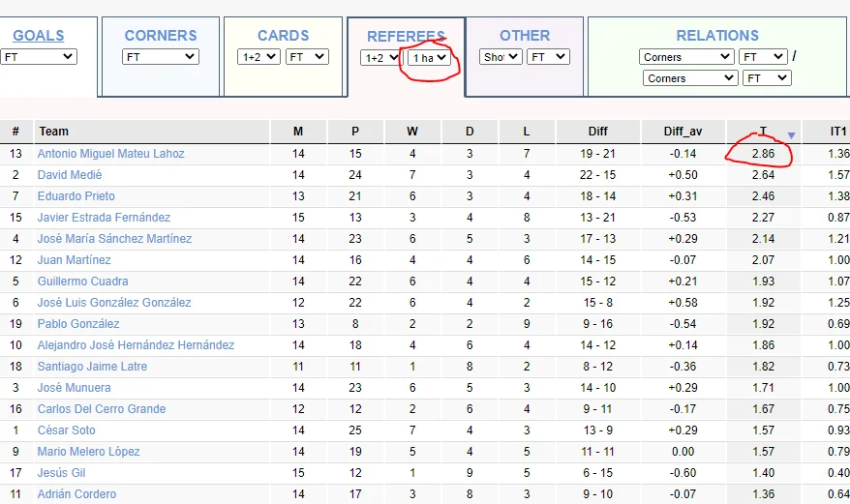The image size is (850, 504).
Task: Select the CARDS tab heading
Action: (284, 36)
